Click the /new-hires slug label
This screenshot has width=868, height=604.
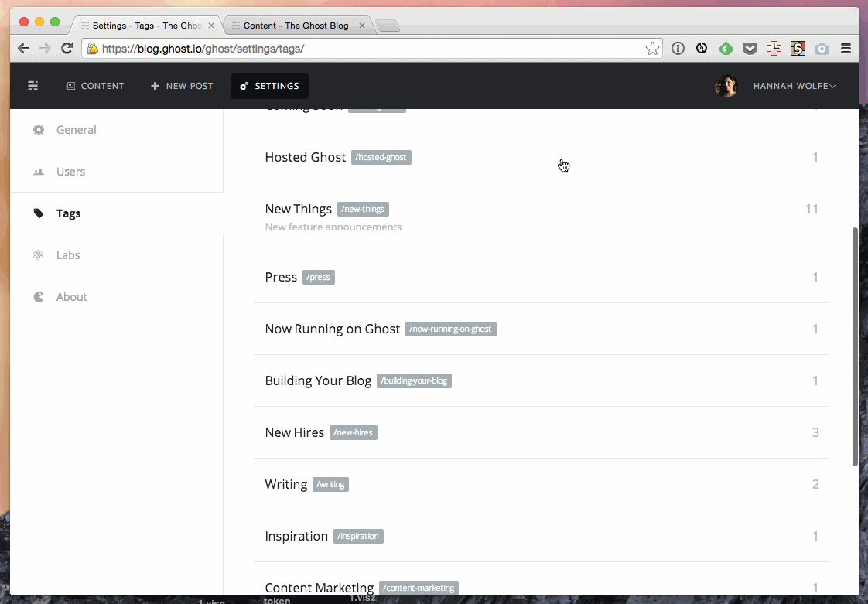point(354,432)
